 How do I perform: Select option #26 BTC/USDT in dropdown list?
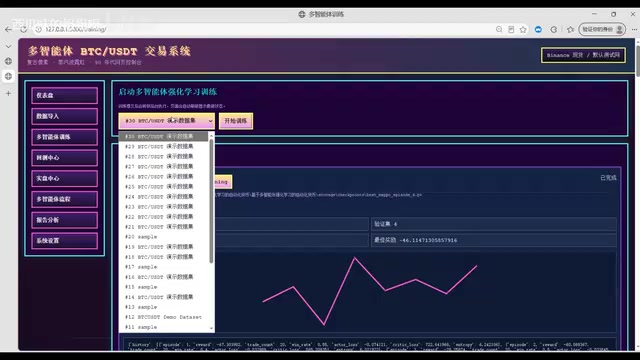pyautogui.click(x=163, y=176)
